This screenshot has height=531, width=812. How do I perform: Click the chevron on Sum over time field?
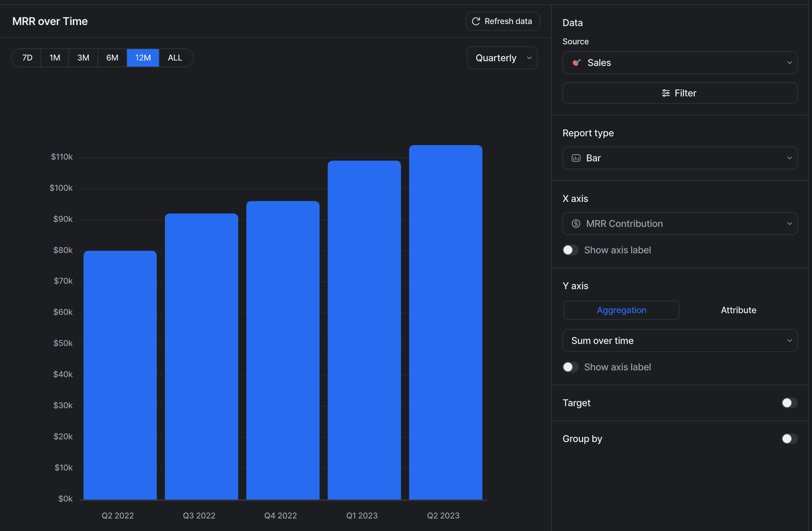click(x=789, y=341)
